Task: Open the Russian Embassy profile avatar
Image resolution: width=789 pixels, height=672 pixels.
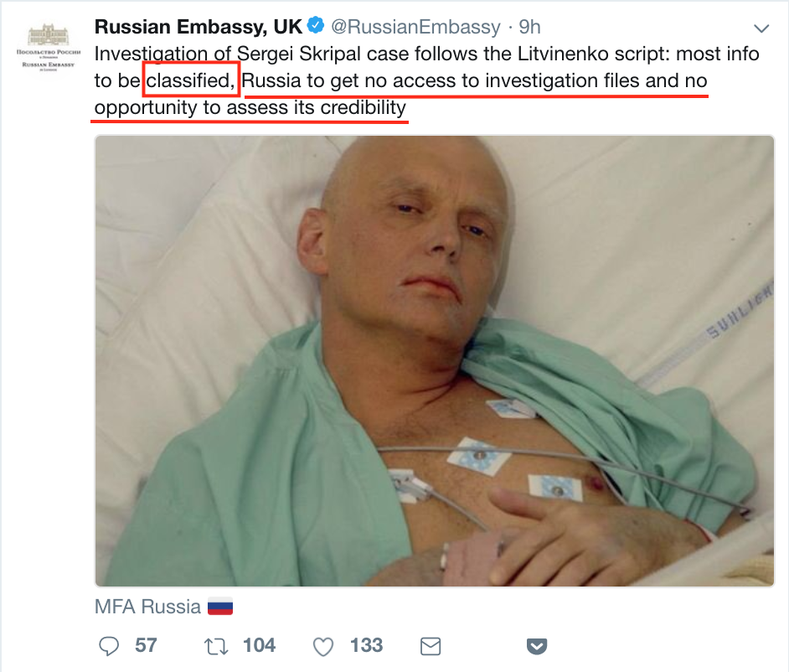Action: (48, 49)
